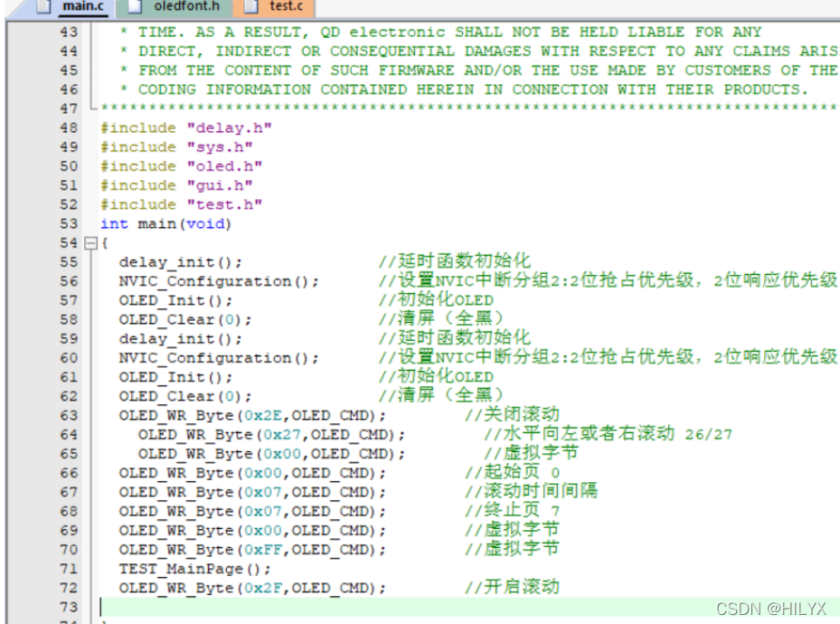
Task: Click delay_init() call on line 55
Action: (181, 262)
